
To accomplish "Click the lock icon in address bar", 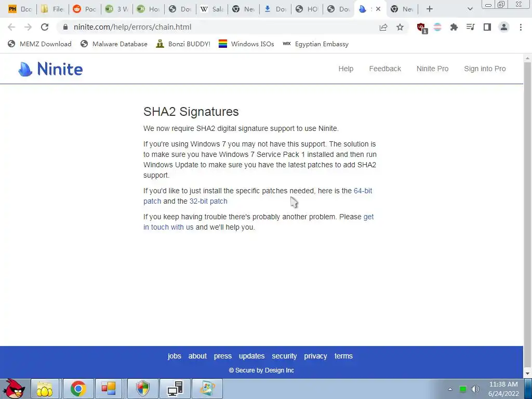I will (65, 27).
